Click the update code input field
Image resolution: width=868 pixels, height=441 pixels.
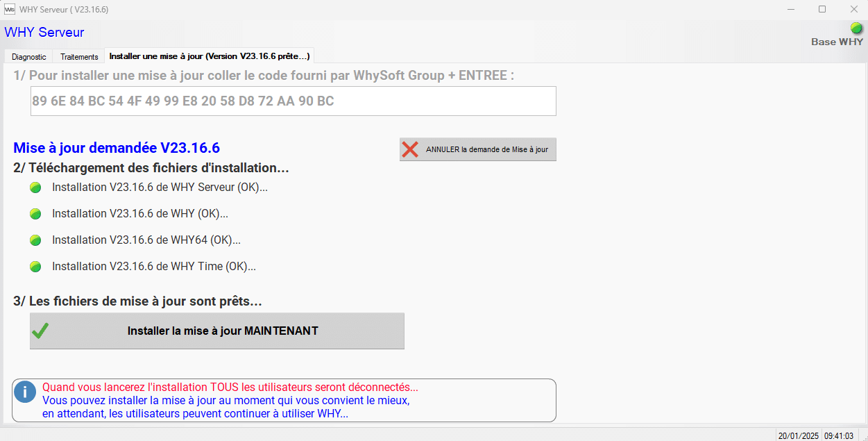pyautogui.click(x=293, y=101)
